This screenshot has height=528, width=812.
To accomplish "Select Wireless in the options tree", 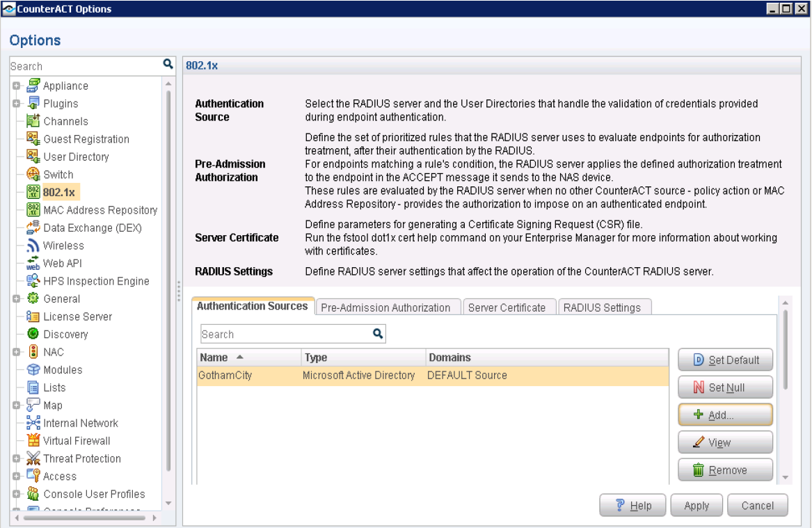I will [63, 246].
